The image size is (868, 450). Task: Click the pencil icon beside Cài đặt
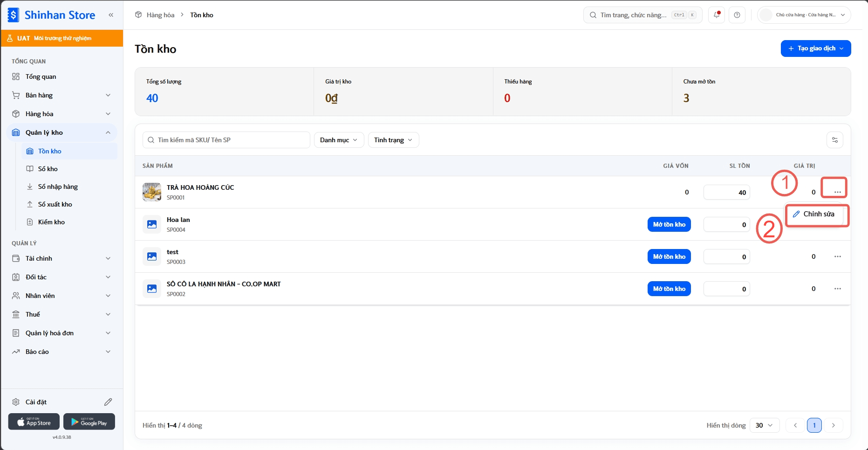click(x=108, y=402)
